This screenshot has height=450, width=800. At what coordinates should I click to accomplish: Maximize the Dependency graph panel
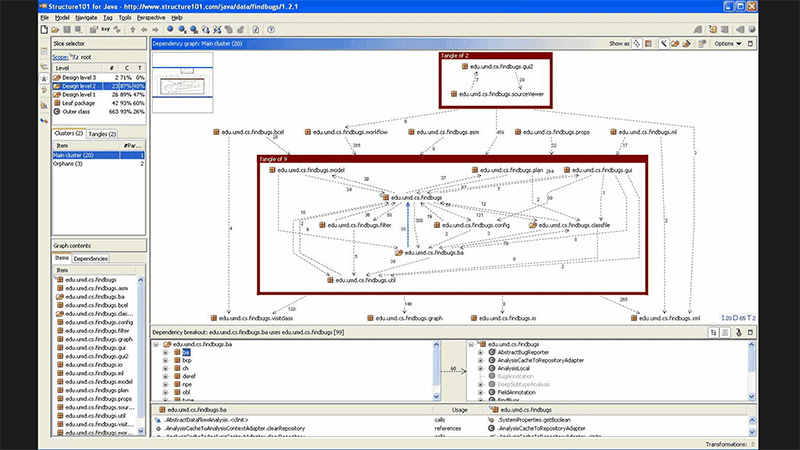point(750,44)
